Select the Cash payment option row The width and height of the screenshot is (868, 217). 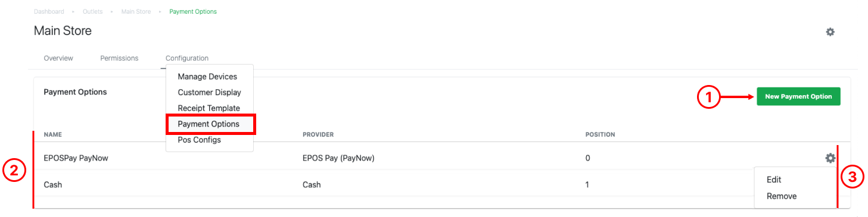point(441,184)
